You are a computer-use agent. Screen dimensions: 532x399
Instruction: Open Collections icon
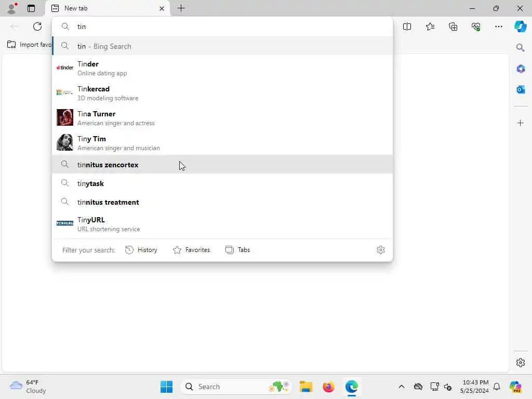[x=453, y=26]
